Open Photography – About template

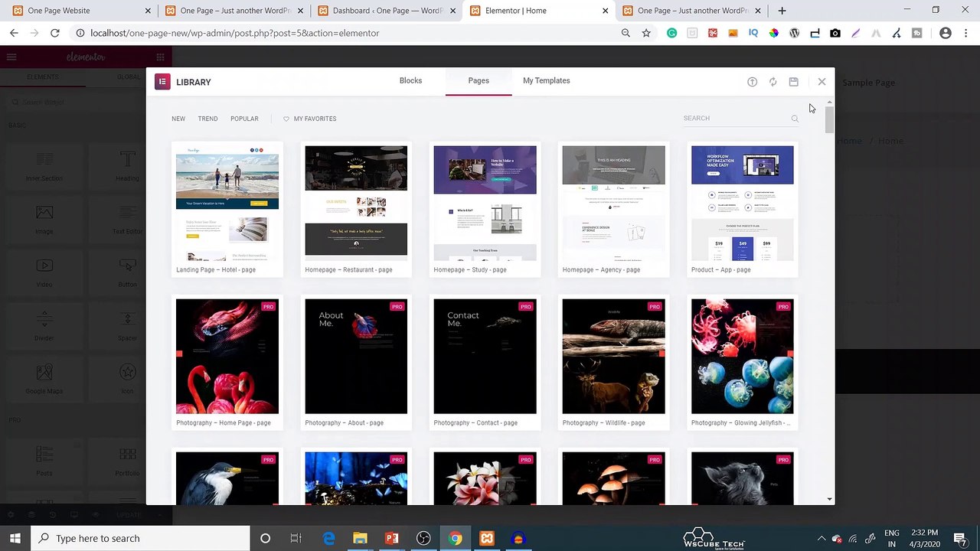(356, 362)
